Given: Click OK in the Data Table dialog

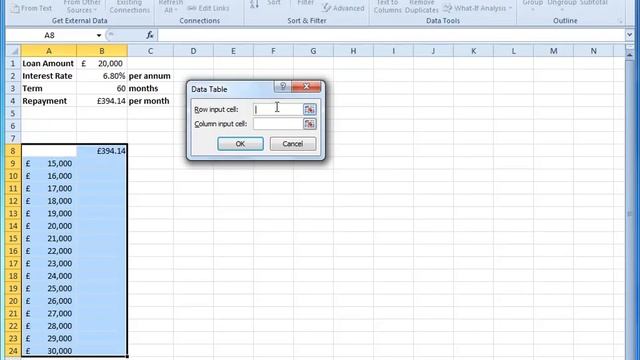Looking at the screenshot, I should pyautogui.click(x=240, y=144).
